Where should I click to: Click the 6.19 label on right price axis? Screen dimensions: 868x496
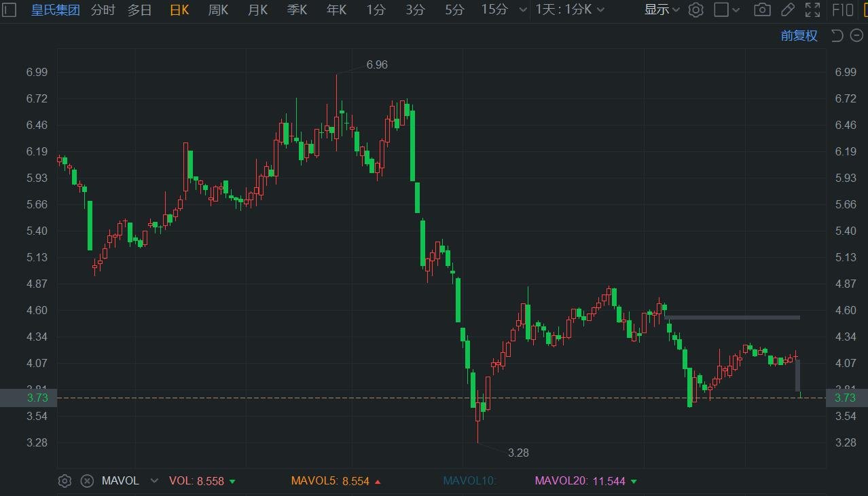[x=846, y=151]
